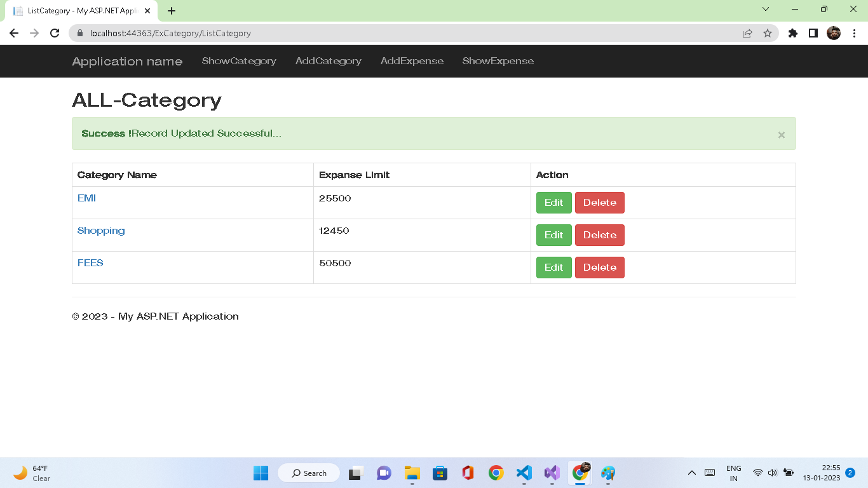The width and height of the screenshot is (868, 488).
Task: Go back using the browser back arrow
Action: pos(13,33)
